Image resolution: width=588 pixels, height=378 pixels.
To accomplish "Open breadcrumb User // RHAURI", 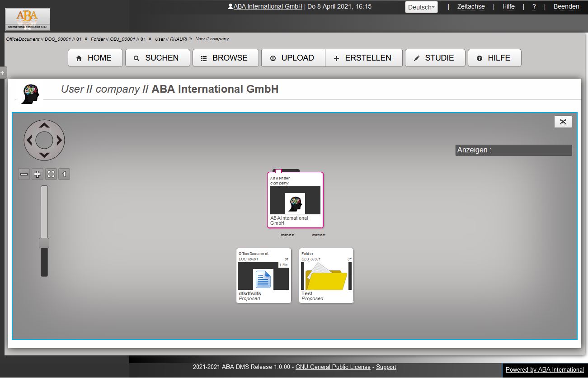I will pos(171,39).
